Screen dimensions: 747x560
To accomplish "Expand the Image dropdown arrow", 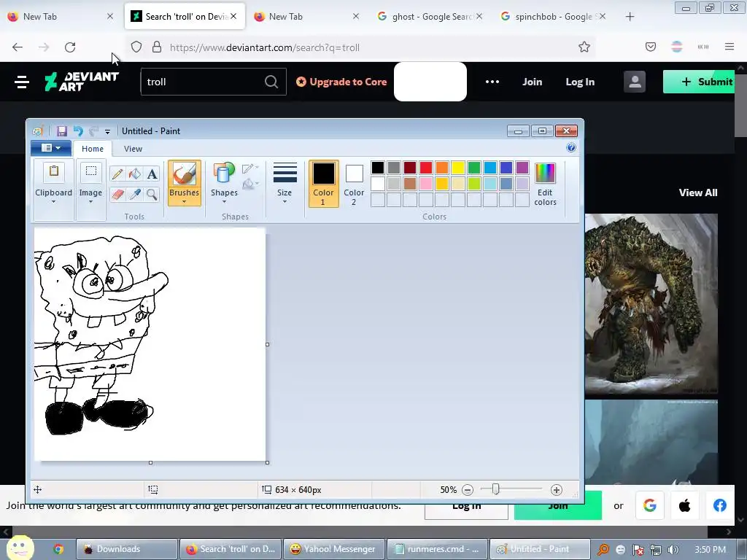I will (x=90, y=202).
